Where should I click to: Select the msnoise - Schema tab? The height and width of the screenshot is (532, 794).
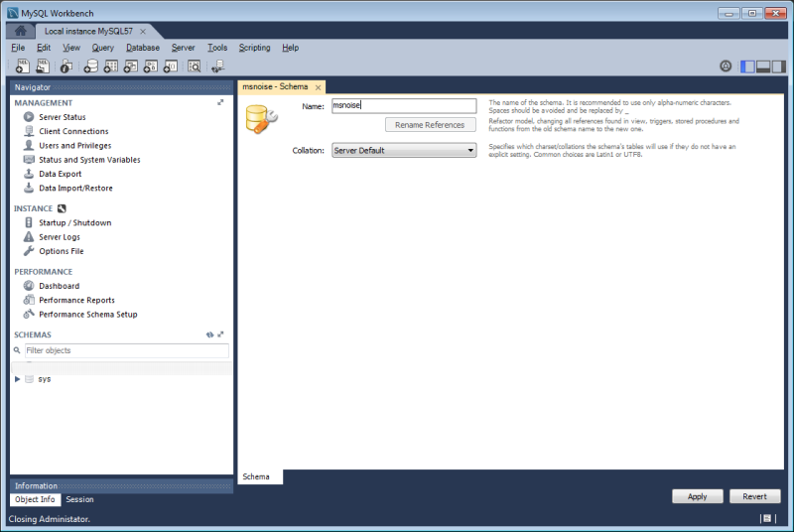[x=275, y=86]
